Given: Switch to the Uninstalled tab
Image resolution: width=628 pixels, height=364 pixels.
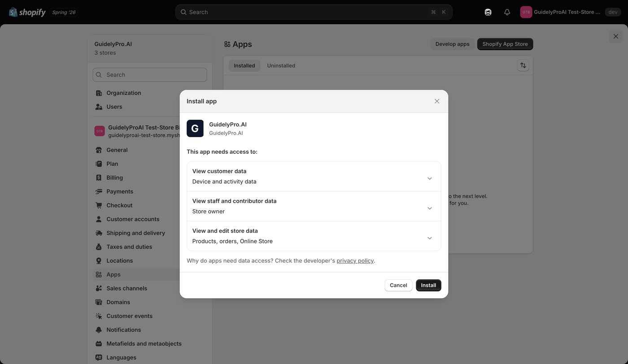Looking at the screenshot, I should click(x=281, y=65).
